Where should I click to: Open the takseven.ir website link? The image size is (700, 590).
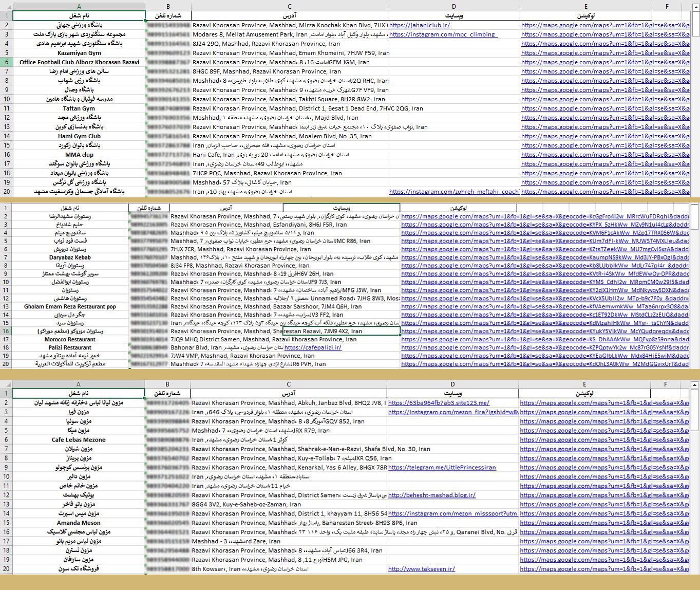tap(421, 569)
